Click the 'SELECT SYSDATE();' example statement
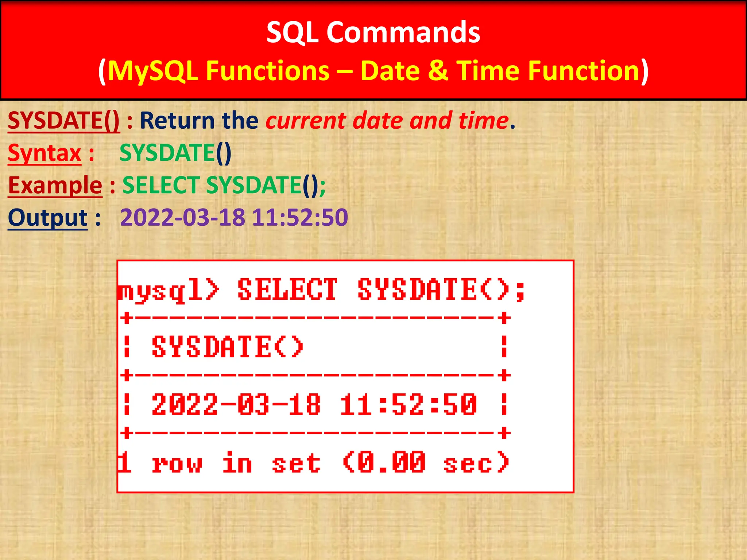 224,186
